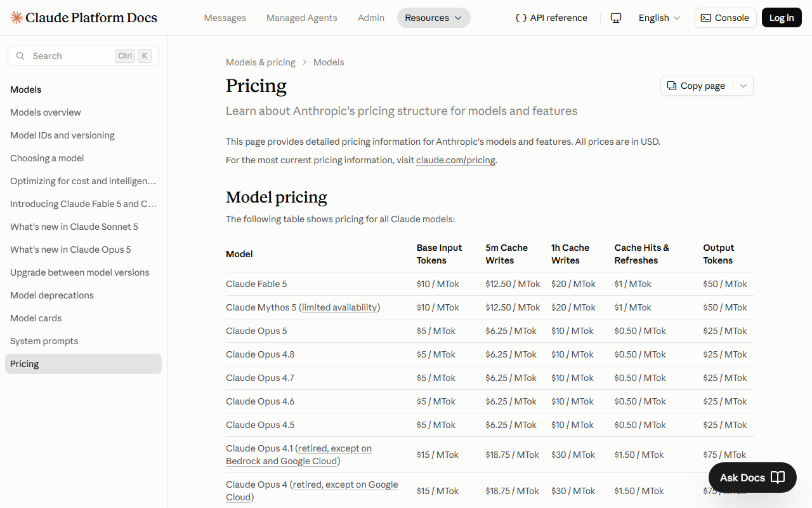Click the Copy page button

click(x=697, y=86)
